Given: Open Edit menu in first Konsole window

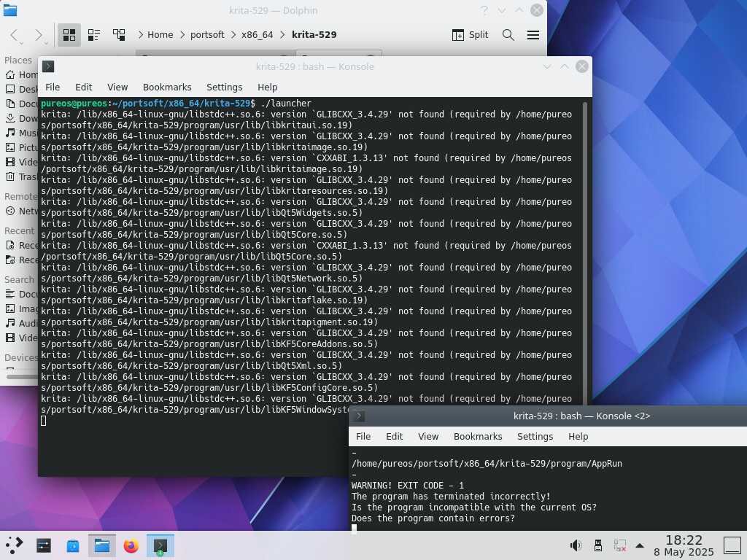Looking at the screenshot, I should pos(83,87).
